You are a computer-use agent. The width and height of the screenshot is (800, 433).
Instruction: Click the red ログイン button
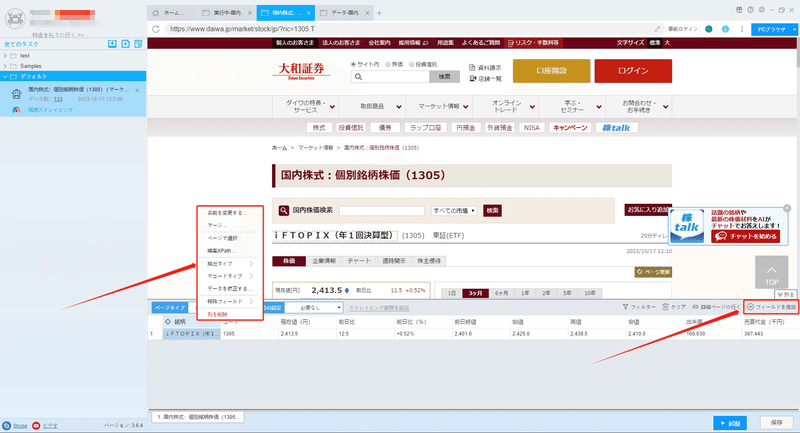pyautogui.click(x=633, y=71)
